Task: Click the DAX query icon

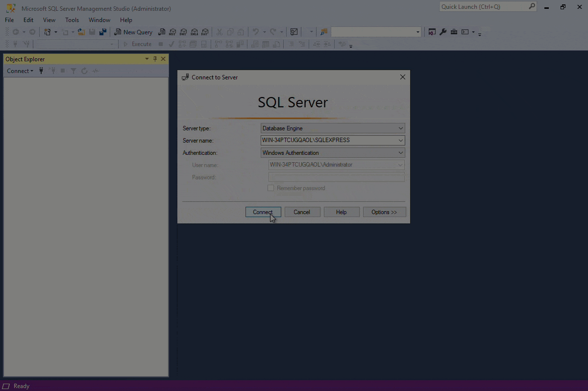Action: [x=205, y=32]
